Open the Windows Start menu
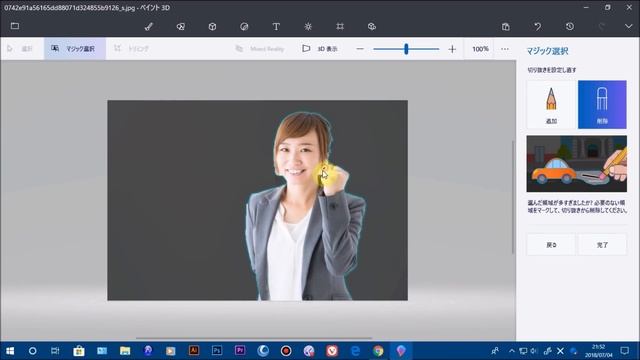This screenshot has width=640, height=360. point(10,351)
